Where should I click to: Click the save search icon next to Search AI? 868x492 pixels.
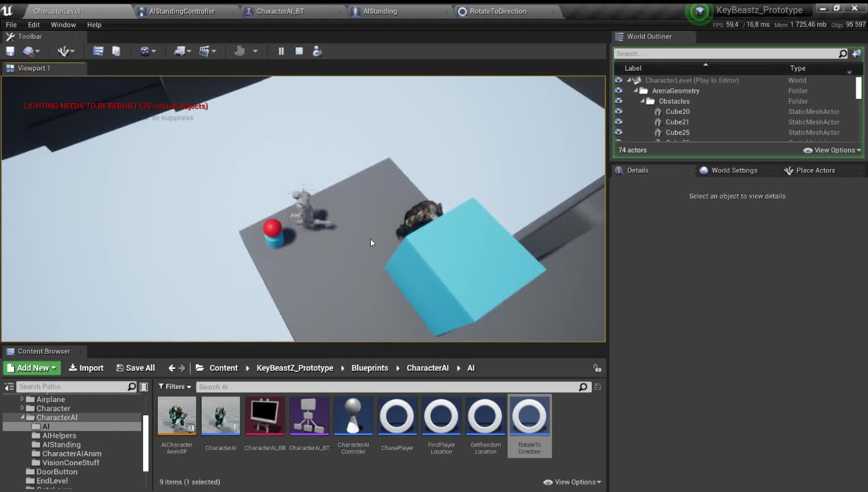(x=597, y=387)
